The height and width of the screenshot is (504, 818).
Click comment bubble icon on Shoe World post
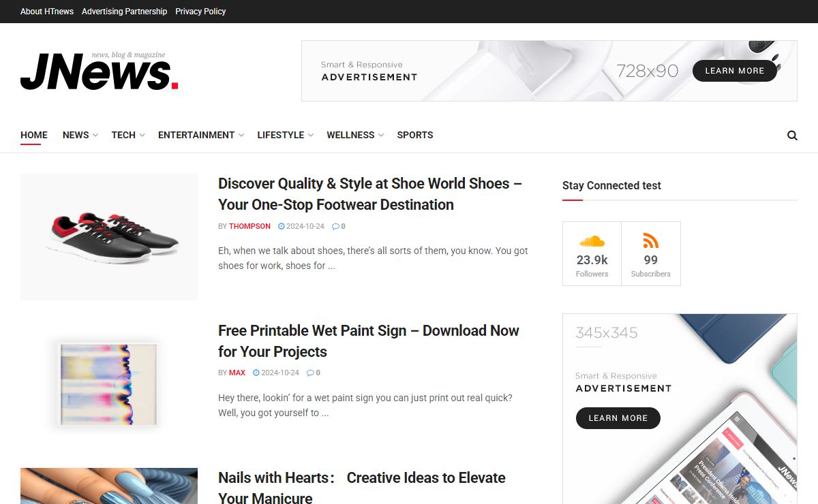coord(335,226)
